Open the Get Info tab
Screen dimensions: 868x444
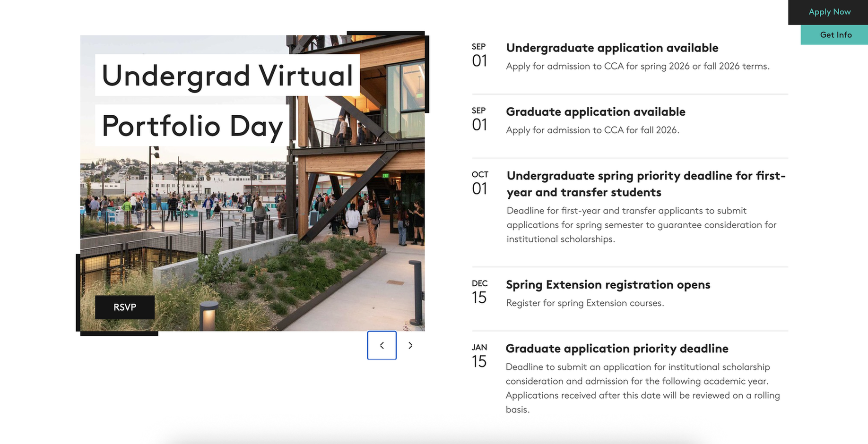835,35
